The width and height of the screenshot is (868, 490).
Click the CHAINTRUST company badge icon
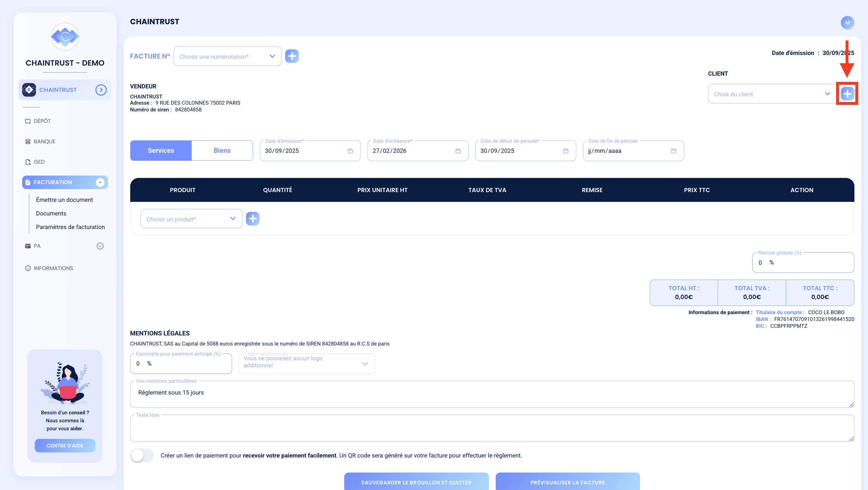pyautogui.click(x=29, y=90)
